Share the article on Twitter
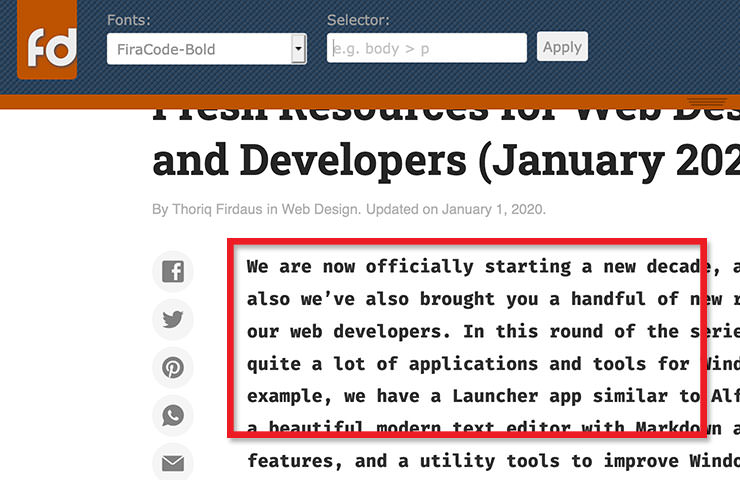The image size is (740, 480). coord(173,320)
